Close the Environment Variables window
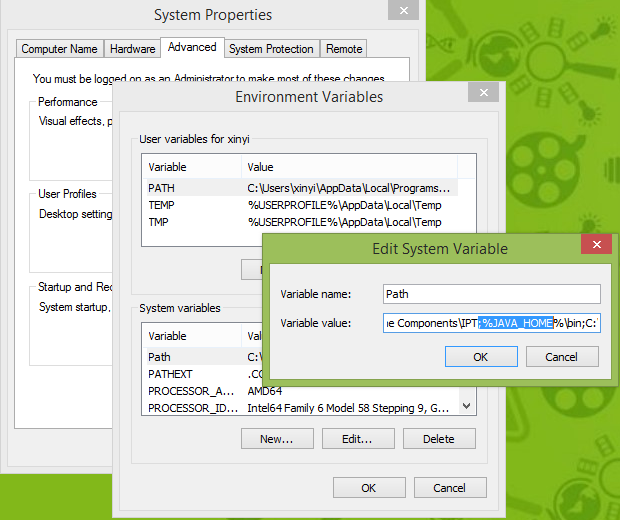Screen dimensions: 620x520 tap(484, 93)
